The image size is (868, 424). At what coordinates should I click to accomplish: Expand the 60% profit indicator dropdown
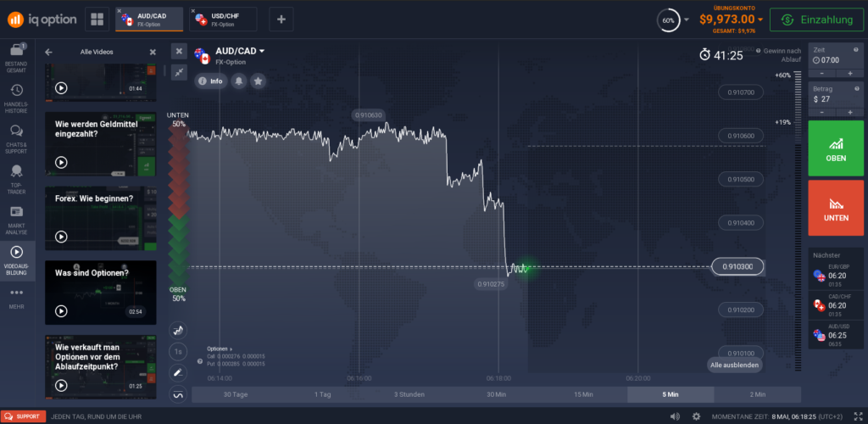tap(687, 20)
